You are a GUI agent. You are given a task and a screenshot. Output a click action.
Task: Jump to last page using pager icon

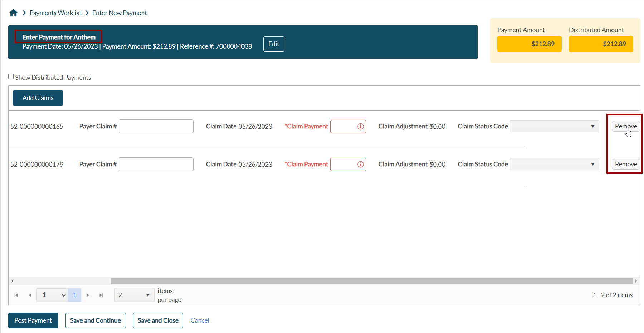pyautogui.click(x=101, y=295)
